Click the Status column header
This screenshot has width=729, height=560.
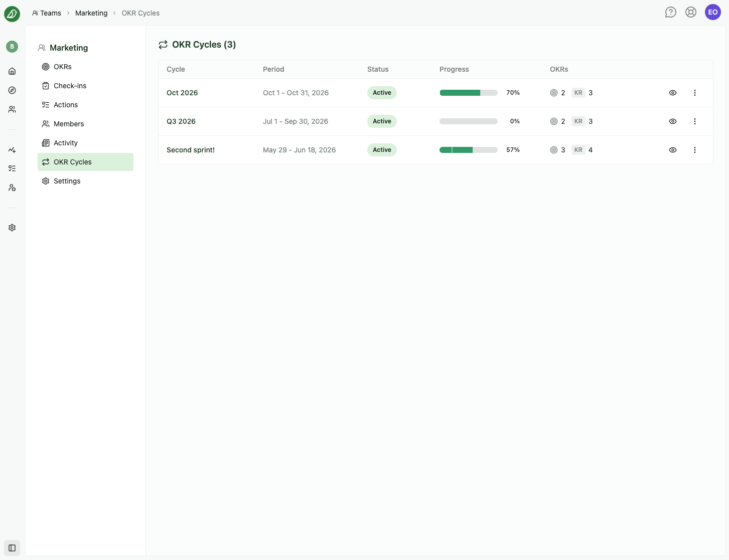coord(378,69)
